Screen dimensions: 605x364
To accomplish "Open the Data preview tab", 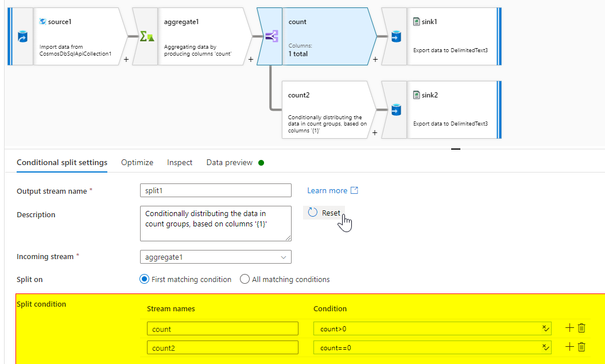I will tap(230, 163).
